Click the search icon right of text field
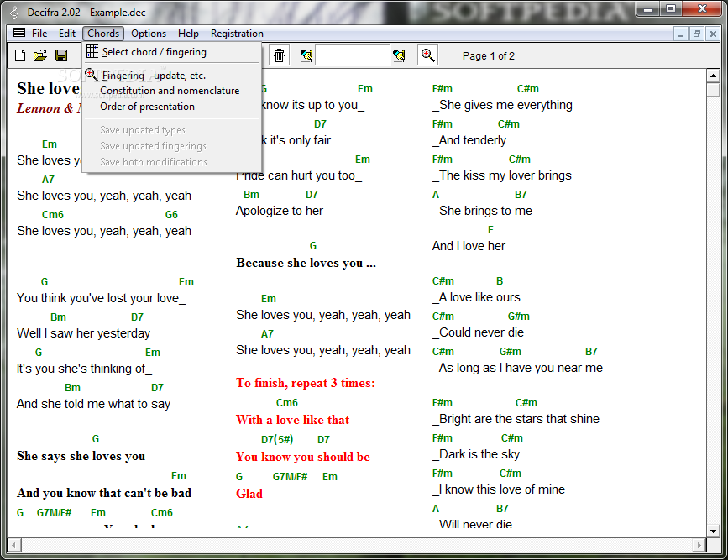 pos(399,55)
